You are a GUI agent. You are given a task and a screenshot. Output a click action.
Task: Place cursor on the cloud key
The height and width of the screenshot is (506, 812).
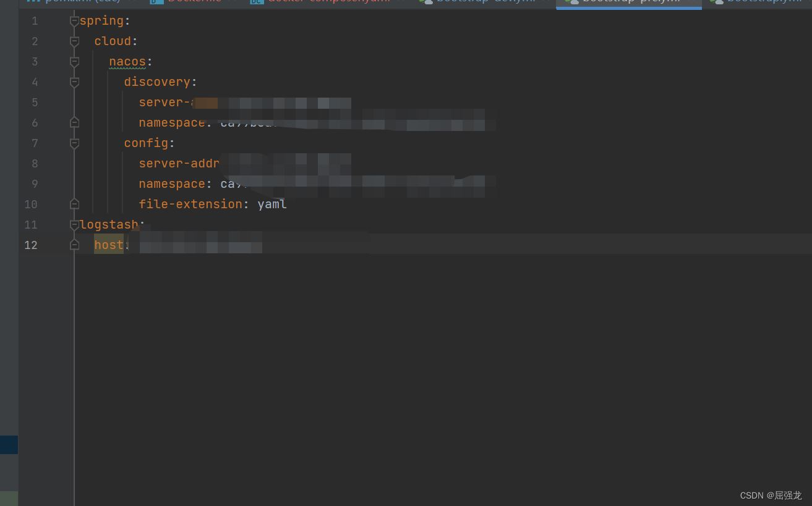(113, 41)
